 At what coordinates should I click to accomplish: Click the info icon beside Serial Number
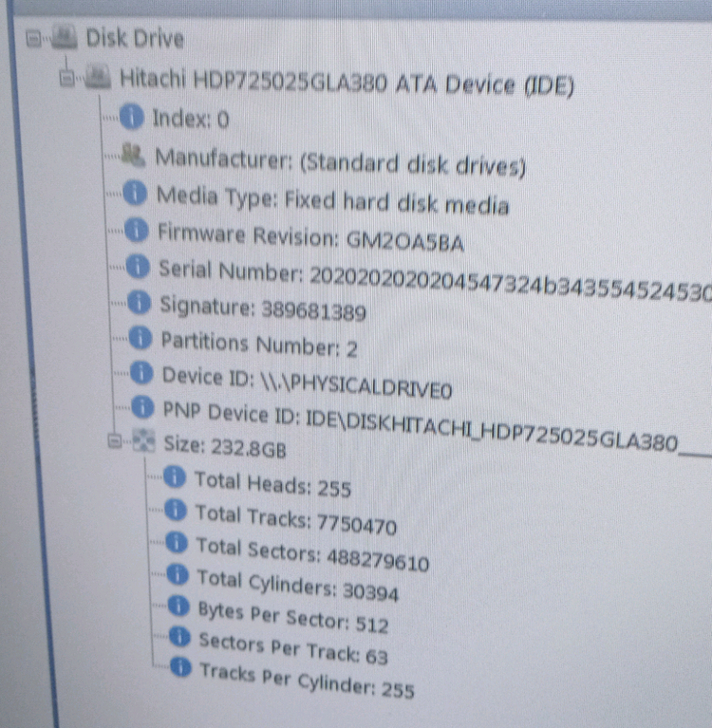pos(139,268)
